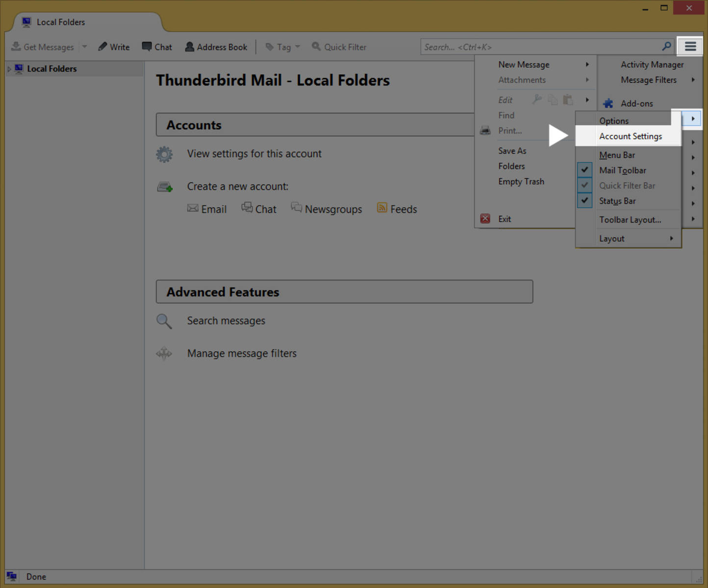Click the Advanced Features section header
This screenshot has height=588, width=708.
[x=344, y=292]
